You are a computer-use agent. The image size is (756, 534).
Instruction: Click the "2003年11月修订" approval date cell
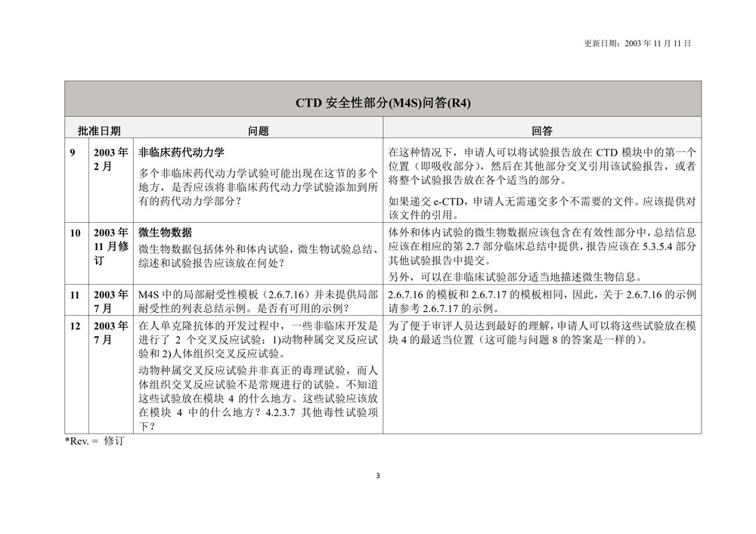point(110,245)
